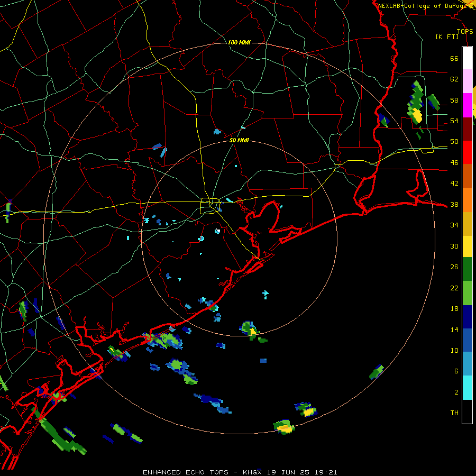Click the gold swatch at 34
The height and width of the screenshot is (476, 476).
467,224
